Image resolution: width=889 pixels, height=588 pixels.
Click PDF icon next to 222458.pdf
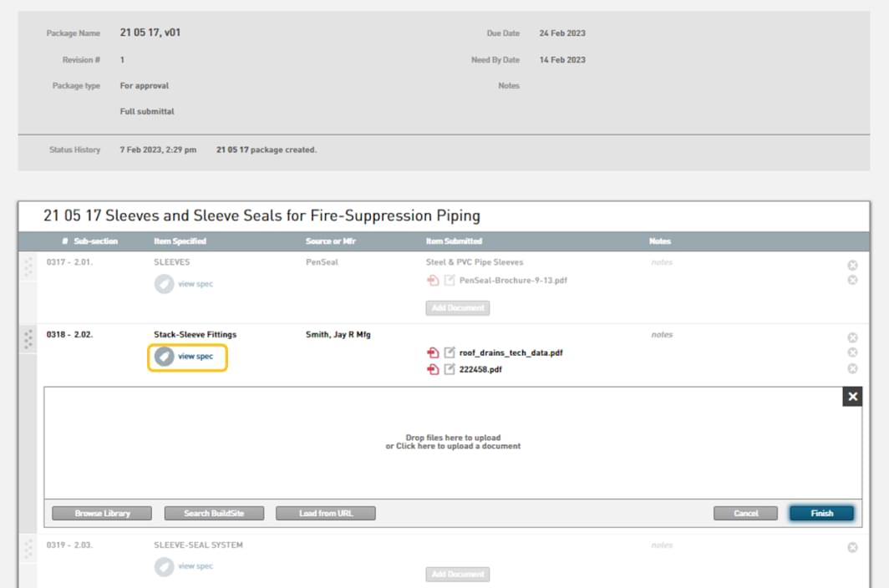click(x=433, y=369)
